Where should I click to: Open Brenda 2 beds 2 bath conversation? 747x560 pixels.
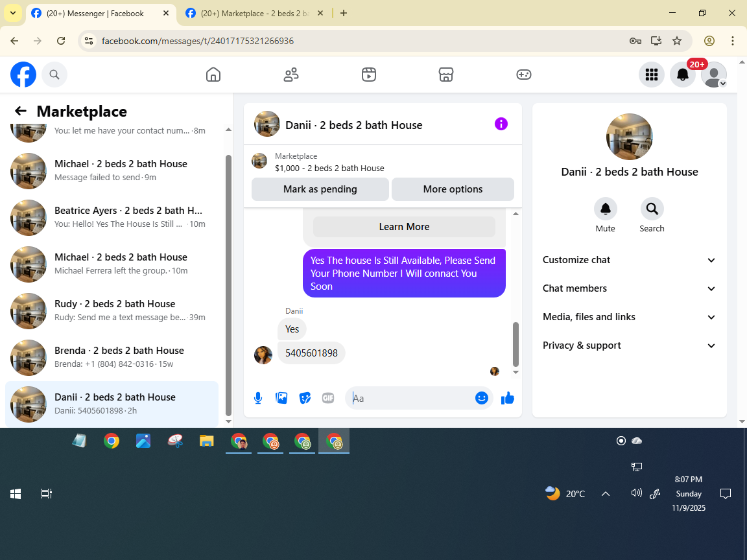pyautogui.click(x=112, y=357)
